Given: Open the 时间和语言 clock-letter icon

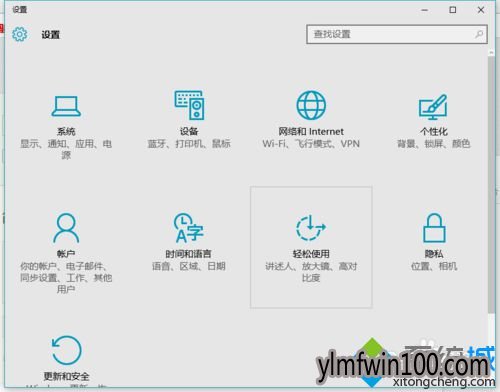Looking at the screenshot, I should click(x=188, y=228).
